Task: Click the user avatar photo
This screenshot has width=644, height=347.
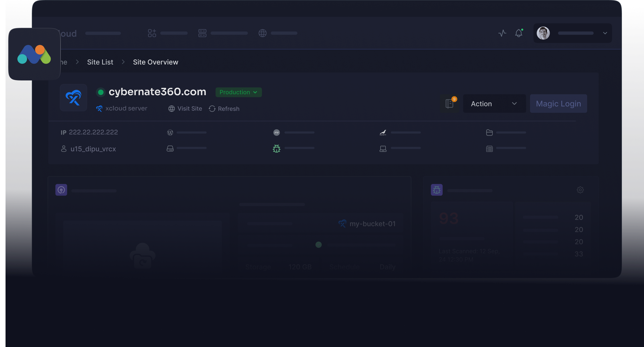Action: point(543,33)
